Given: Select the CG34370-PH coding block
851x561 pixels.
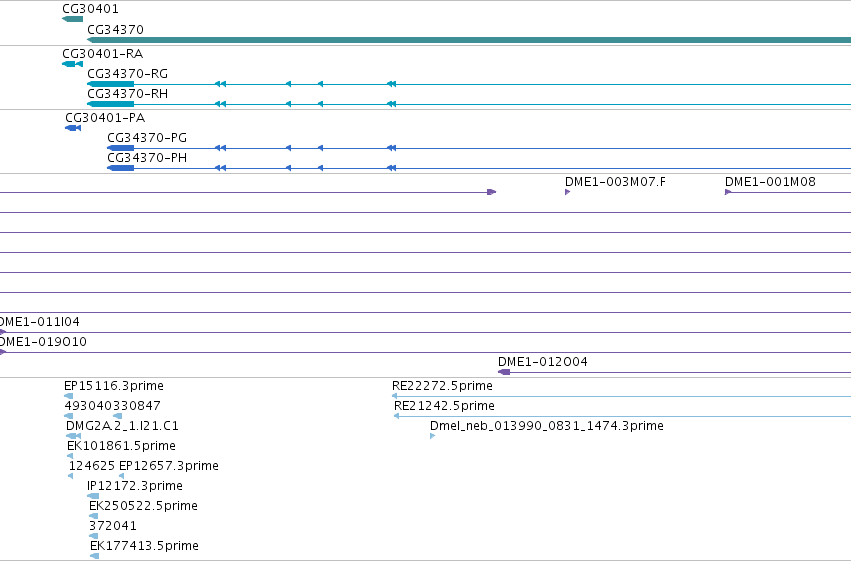Looking at the screenshot, I should 120,168.
